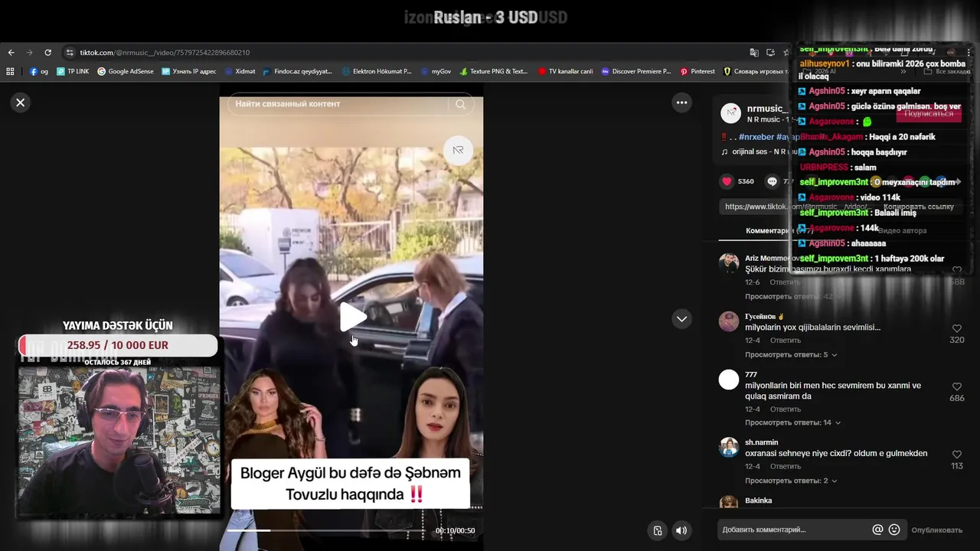
Task: Open the Xidmat bookmark
Action: pos(240,71)
